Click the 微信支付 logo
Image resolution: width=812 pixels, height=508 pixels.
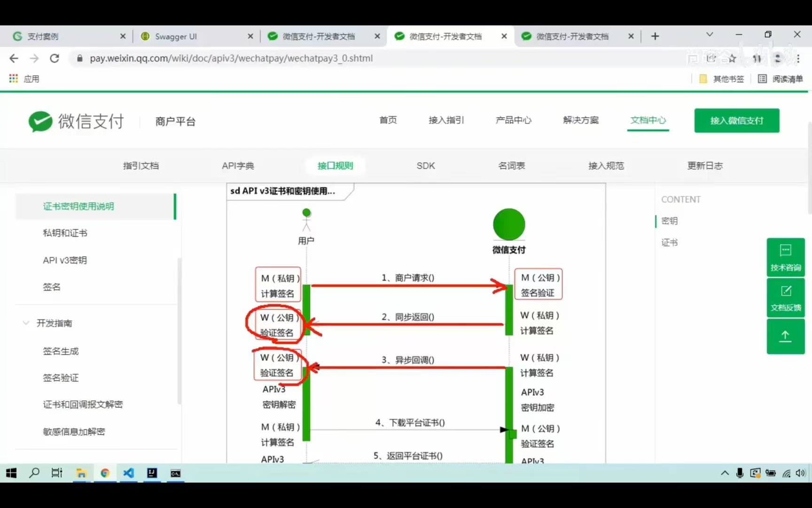(x=76, y=121)
